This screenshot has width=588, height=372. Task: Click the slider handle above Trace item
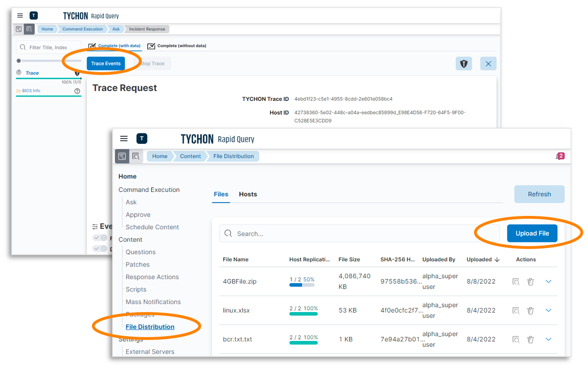(19, 61)
